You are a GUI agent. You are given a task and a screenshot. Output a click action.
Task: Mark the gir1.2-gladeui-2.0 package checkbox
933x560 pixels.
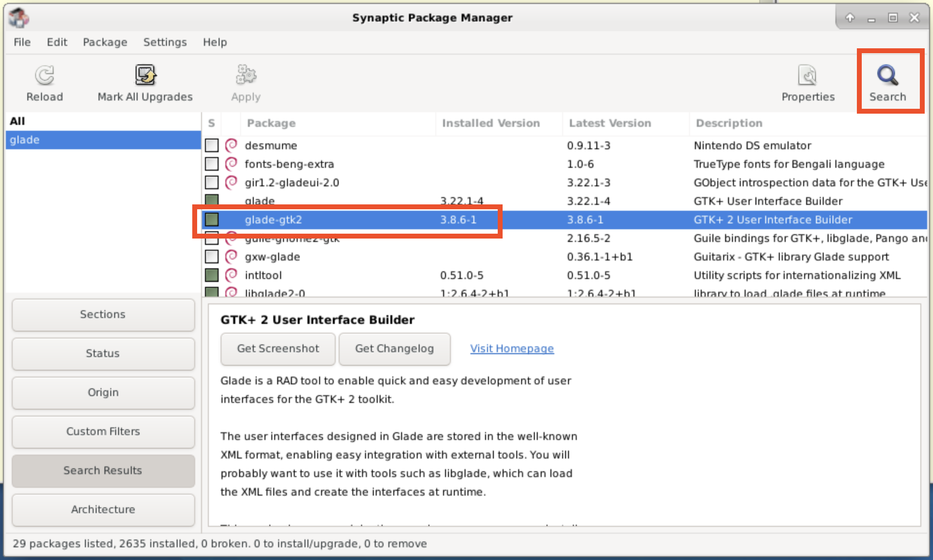pyautogui.click(x=212, y=182)
